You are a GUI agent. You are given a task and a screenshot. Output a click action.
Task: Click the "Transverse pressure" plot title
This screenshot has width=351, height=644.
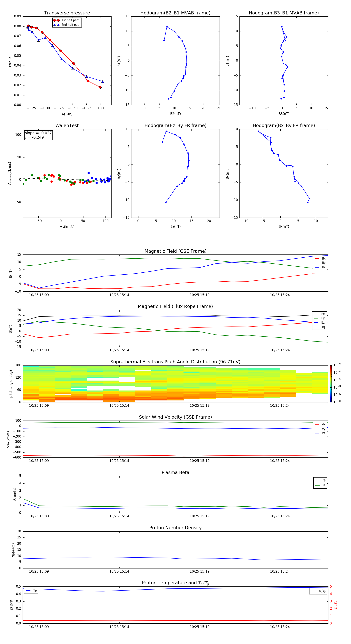point(67,13)
